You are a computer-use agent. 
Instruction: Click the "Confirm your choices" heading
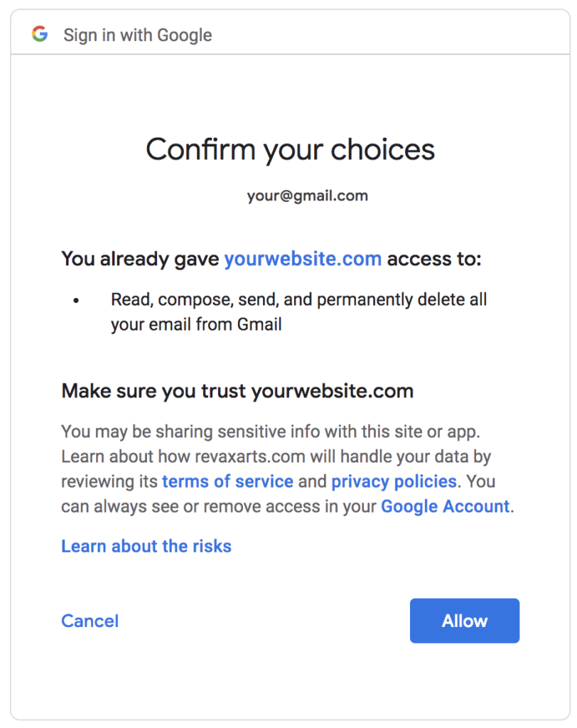(x=290, y=149)
